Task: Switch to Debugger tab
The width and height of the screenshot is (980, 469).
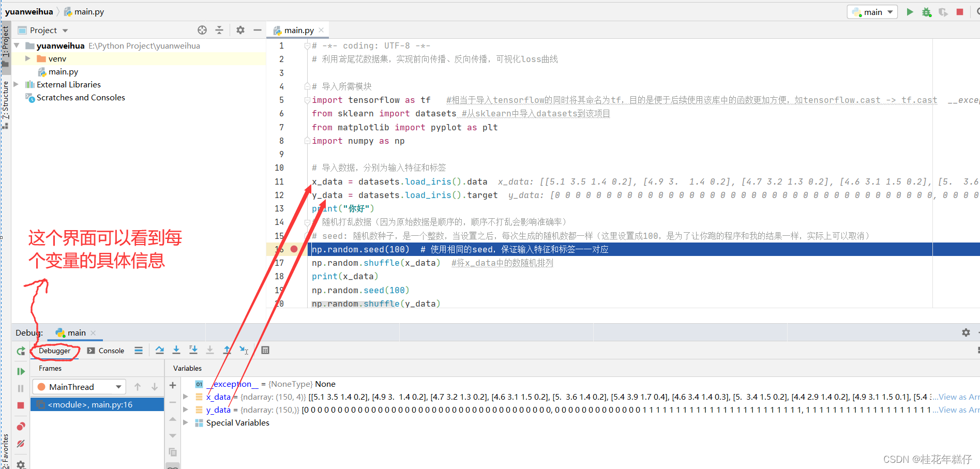Action: pyautogui.click(x=54, y=351)
